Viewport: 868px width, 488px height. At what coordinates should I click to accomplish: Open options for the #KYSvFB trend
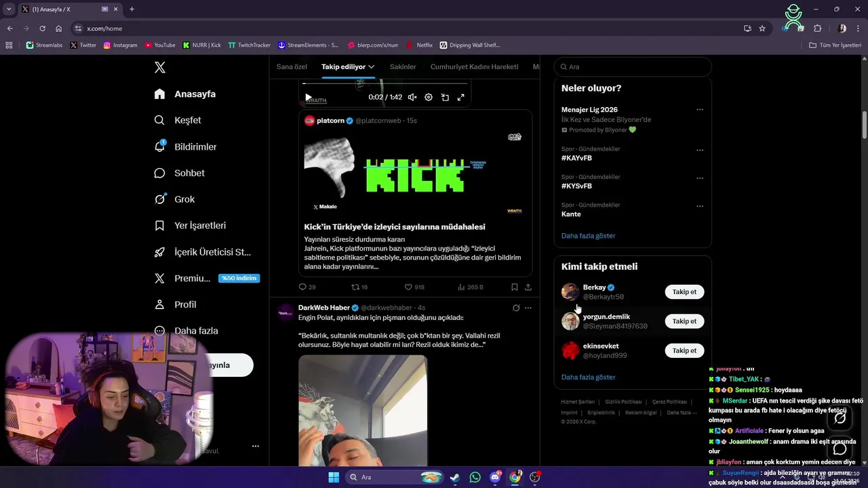(x=700, y=178)
